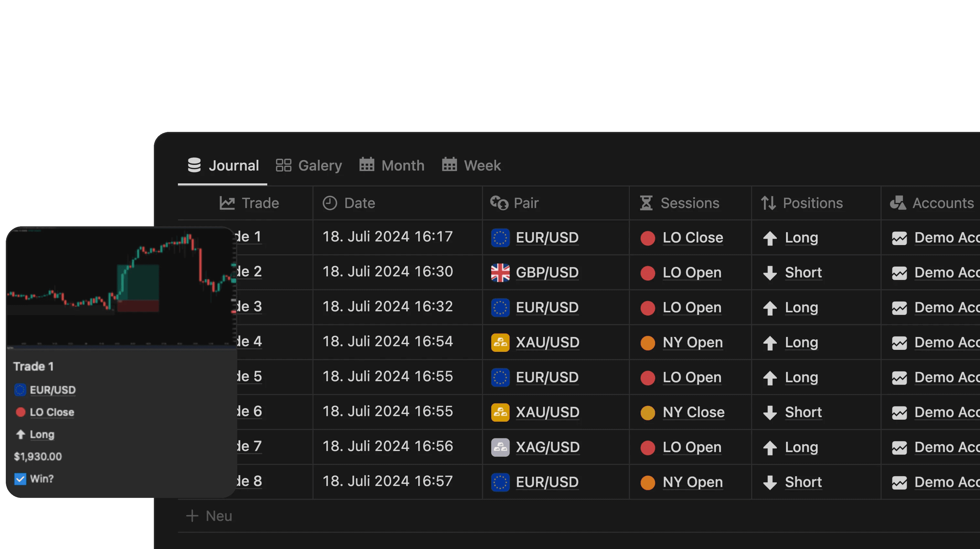Screen dimensions: 980x549
Task: Click the up arrow icon in Trade 1 row
Action: pos(770,238)
